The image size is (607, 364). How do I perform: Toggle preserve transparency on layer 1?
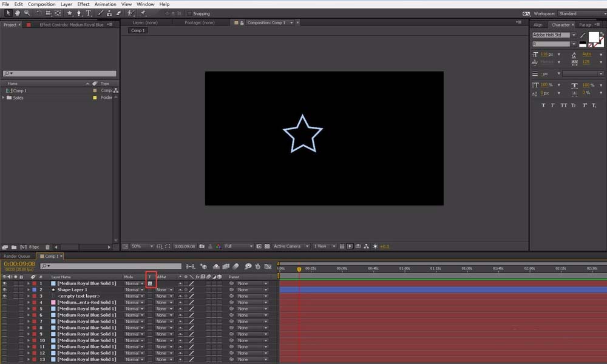150,283
